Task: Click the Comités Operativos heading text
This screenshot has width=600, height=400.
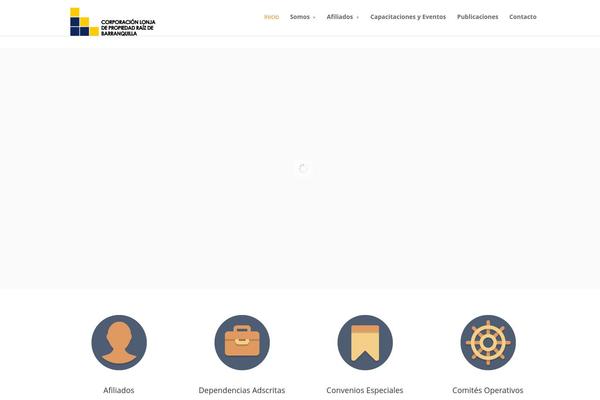Action: pos(488,390)
